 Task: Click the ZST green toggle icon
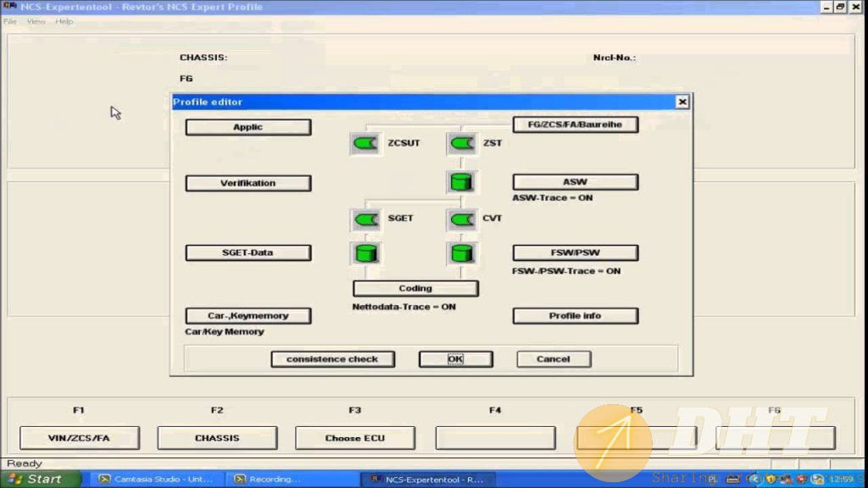tap(462, 143)
